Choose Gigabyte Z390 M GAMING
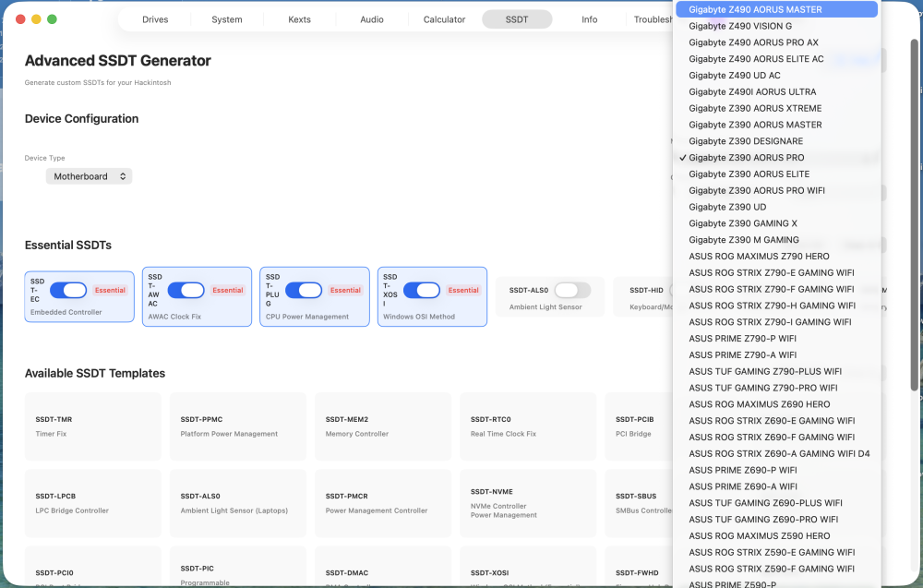 [776, 240]
